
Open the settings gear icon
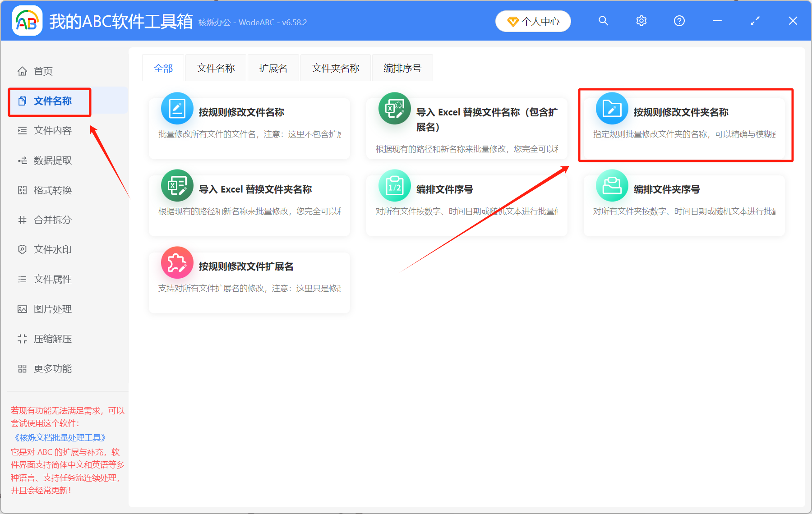click(x=641, y=21)
